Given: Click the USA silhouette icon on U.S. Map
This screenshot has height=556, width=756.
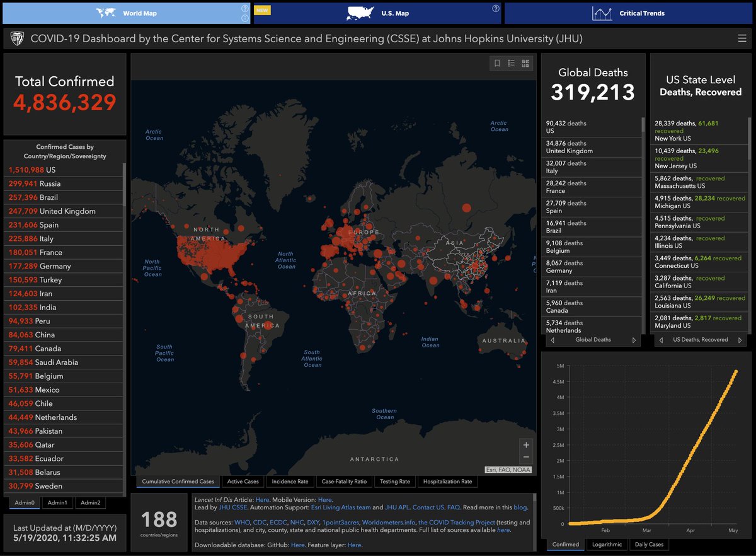Looking at the screenshot, I should [x=360, y=13].
